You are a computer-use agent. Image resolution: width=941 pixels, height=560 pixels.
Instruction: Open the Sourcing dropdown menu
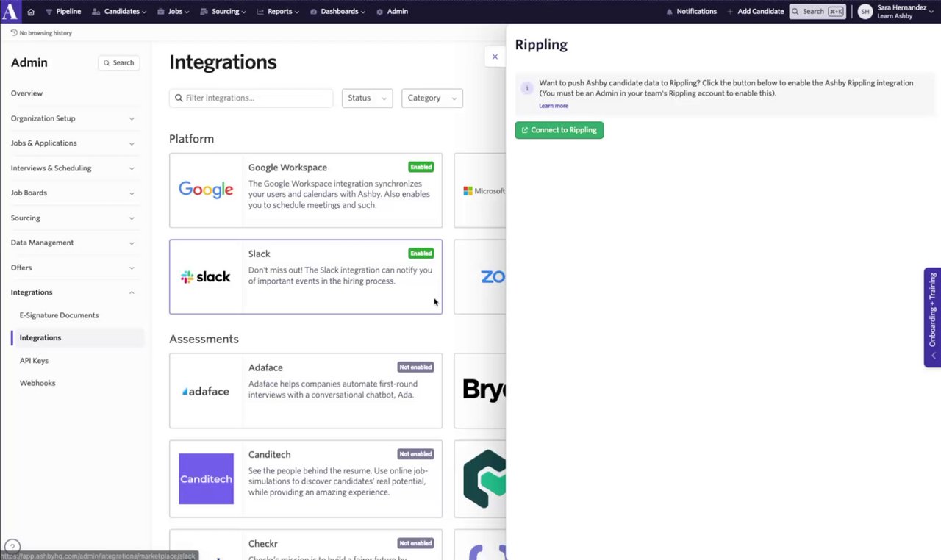point(224,12)
